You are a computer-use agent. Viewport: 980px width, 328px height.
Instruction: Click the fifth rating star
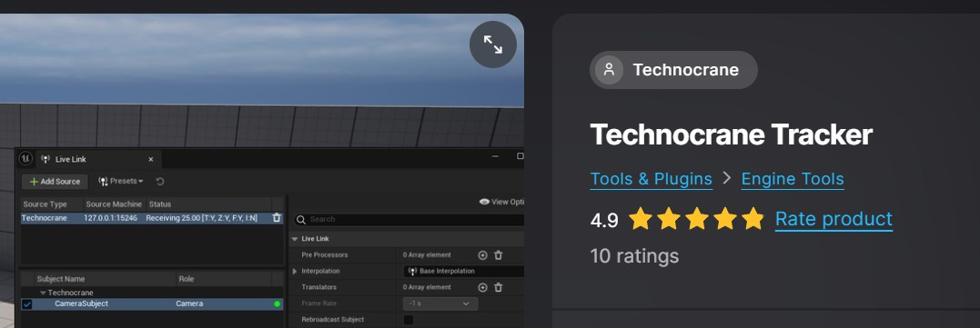(753, 219)
